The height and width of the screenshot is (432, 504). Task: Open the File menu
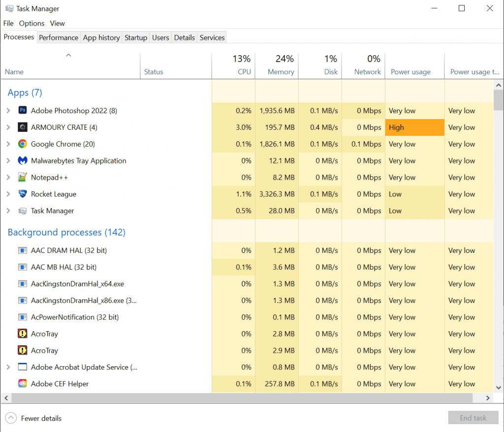[8, 24]
